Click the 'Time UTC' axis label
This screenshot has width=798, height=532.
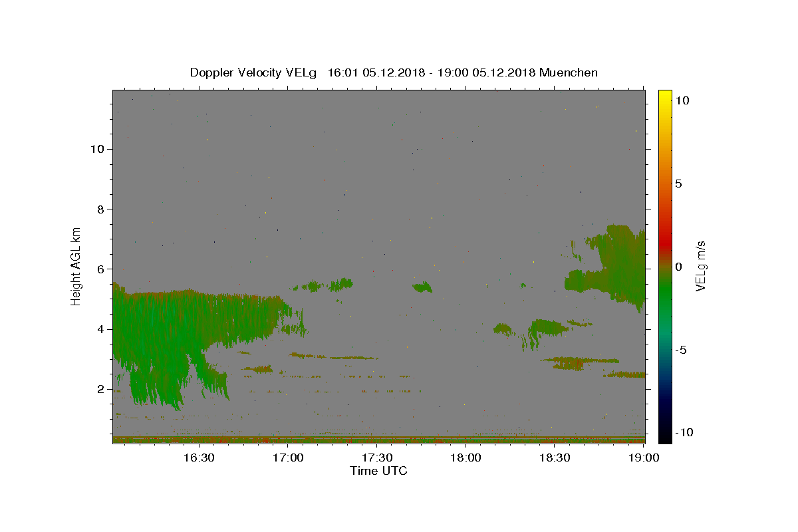click(x=378, y=471)
